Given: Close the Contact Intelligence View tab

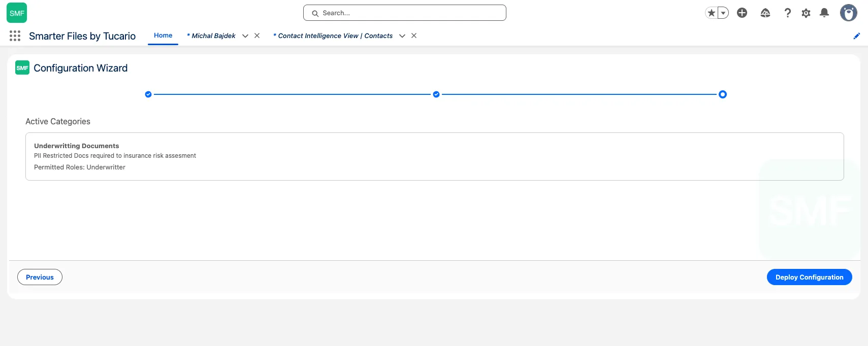Looking at the screenshot, I should click(x=414, y=36).
